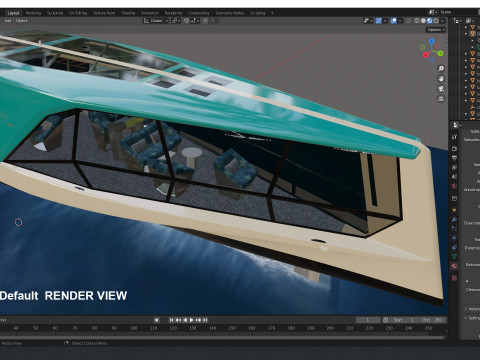Click the current frame number field

click(368, 320)
